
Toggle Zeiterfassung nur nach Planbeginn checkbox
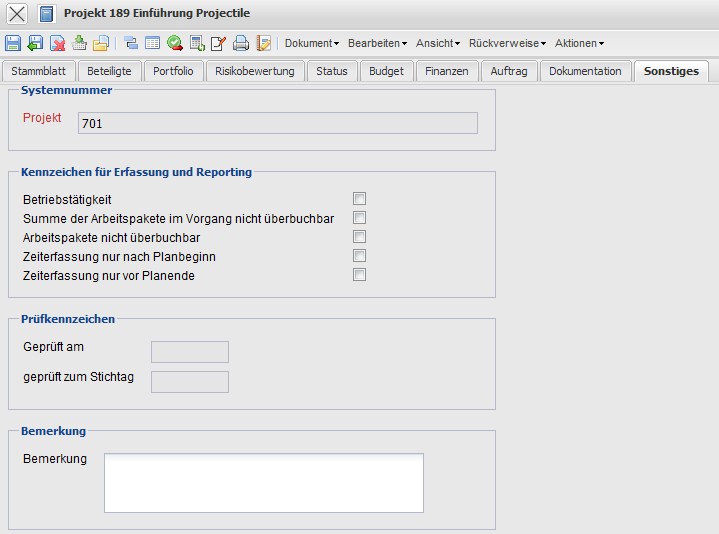[360, 256]
